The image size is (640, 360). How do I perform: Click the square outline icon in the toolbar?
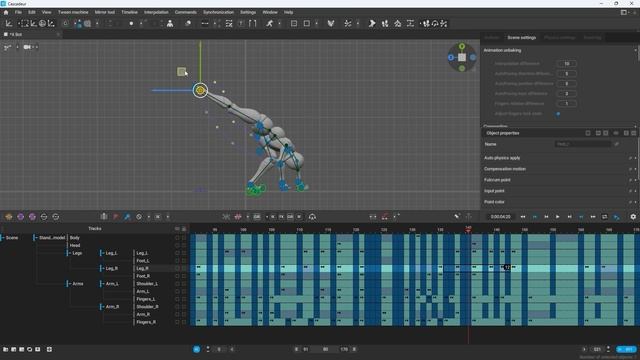(x=307, y=24)
